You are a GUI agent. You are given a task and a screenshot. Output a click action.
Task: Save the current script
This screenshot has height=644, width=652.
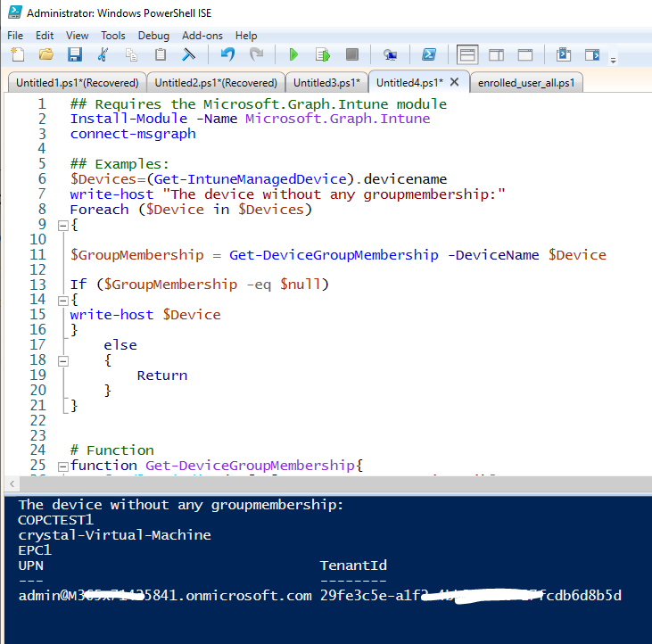[x=75, y=54]
